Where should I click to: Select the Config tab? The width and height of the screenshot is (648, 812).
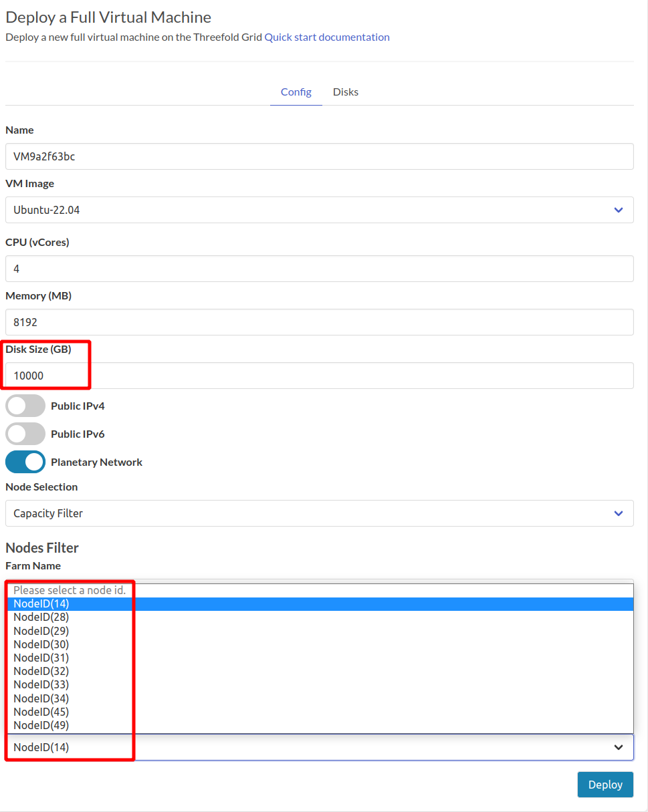(x=296, y=92)
